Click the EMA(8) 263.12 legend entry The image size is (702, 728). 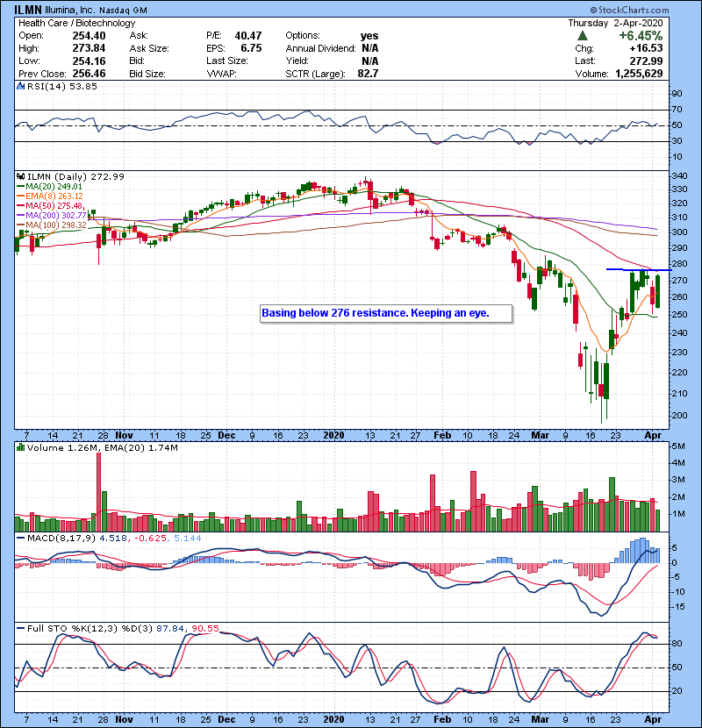pos(54,196)
